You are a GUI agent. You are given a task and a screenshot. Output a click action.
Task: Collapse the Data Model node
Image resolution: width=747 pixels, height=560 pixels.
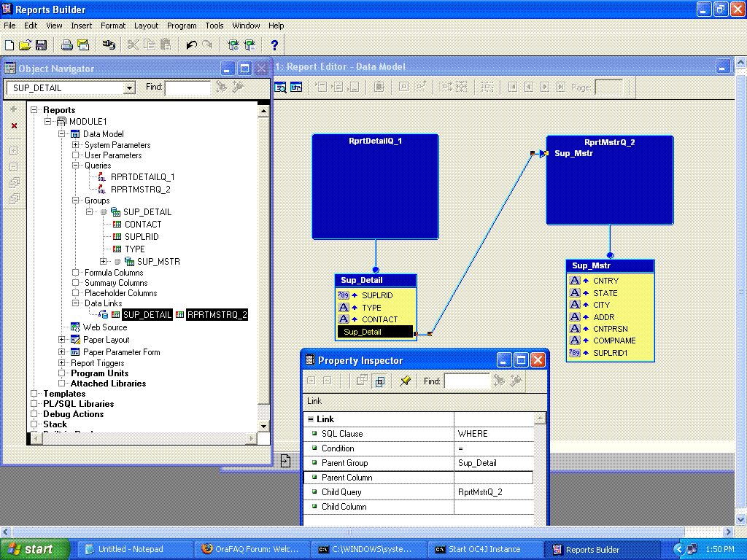point(61,134)
